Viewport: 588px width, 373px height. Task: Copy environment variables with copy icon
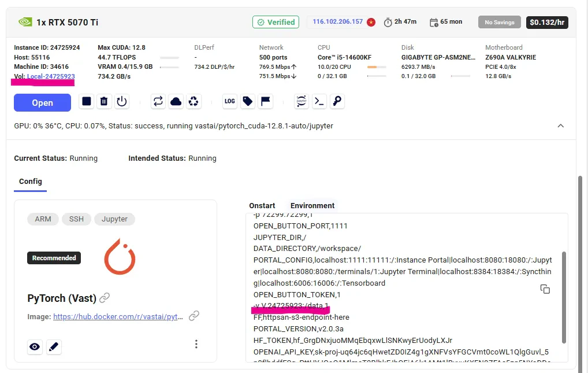pos(545,289)
